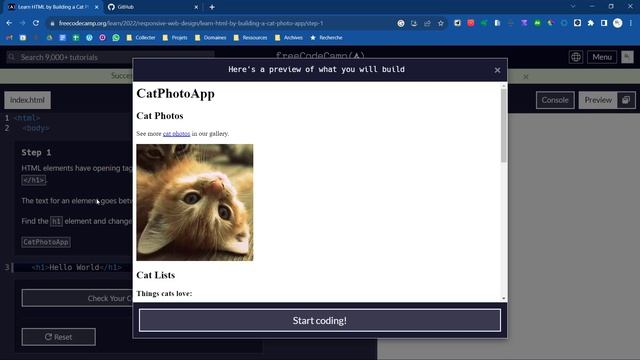Viewport: 640px width, 360px height.
Task: Click the site lock icon in address bar
Action: (x=52, y=24)
